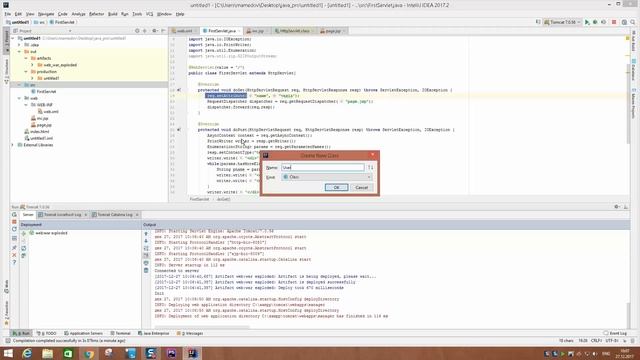The height and width of the screenshot is (360, 640).
Task: Open Tomcat run configuration dropdown
Action: (x=562, y=22)
